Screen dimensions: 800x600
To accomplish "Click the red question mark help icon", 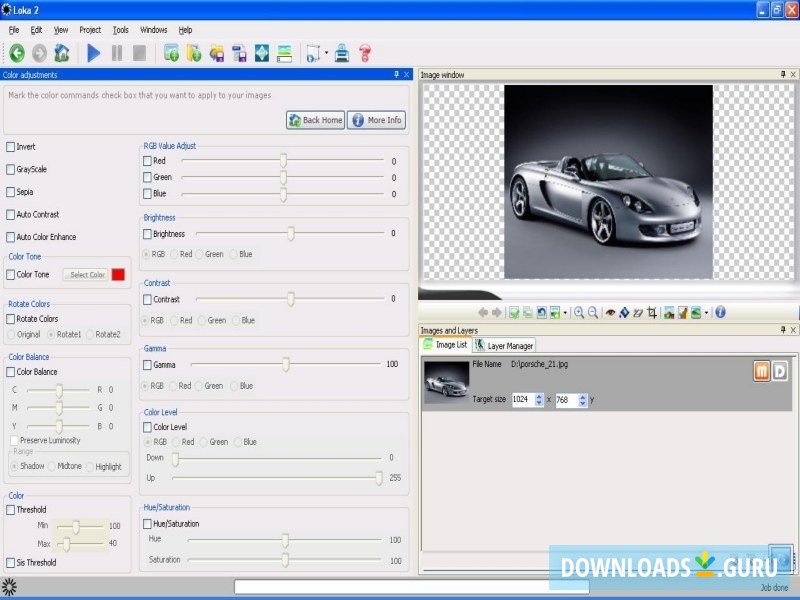I will [x=365, y=53].
